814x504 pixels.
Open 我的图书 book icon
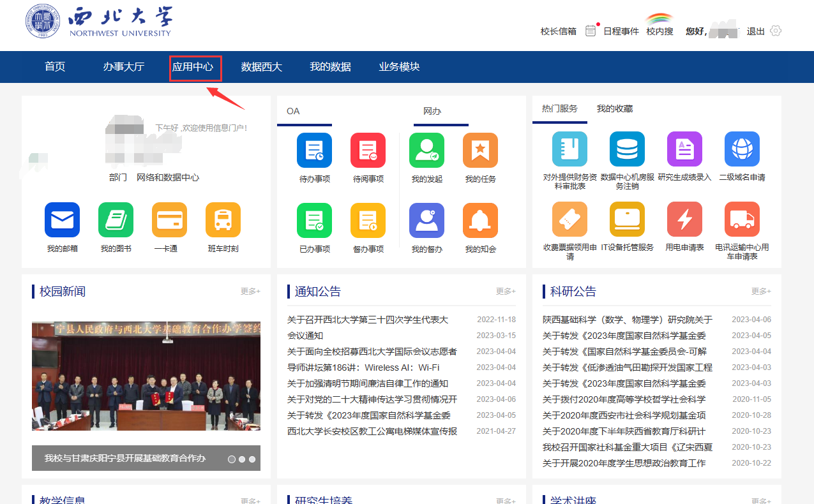pyautogui.click(x=116, y=220)
